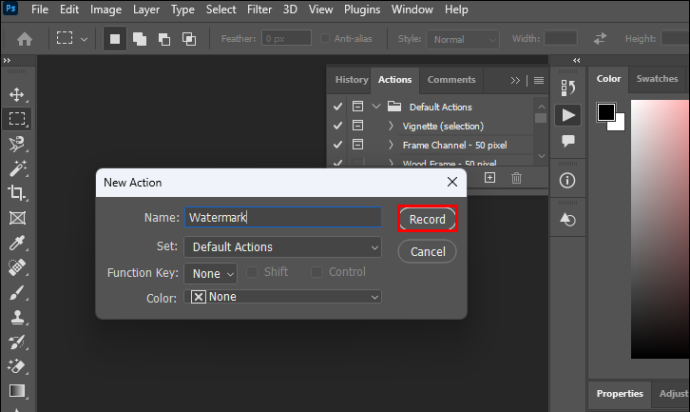The width and height of the screenshot is (690, 412).
Task: Switch to the History tab
Action: coord(352,80)
